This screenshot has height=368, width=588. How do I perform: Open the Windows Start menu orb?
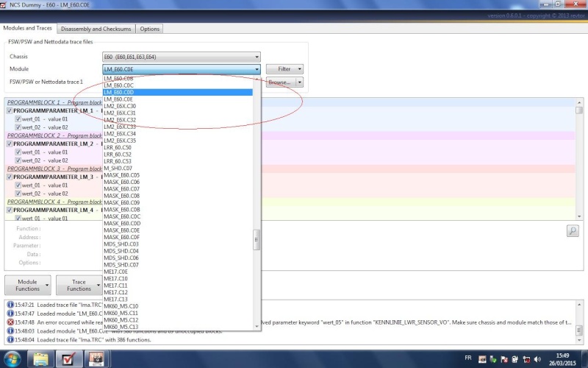point(12,359)
